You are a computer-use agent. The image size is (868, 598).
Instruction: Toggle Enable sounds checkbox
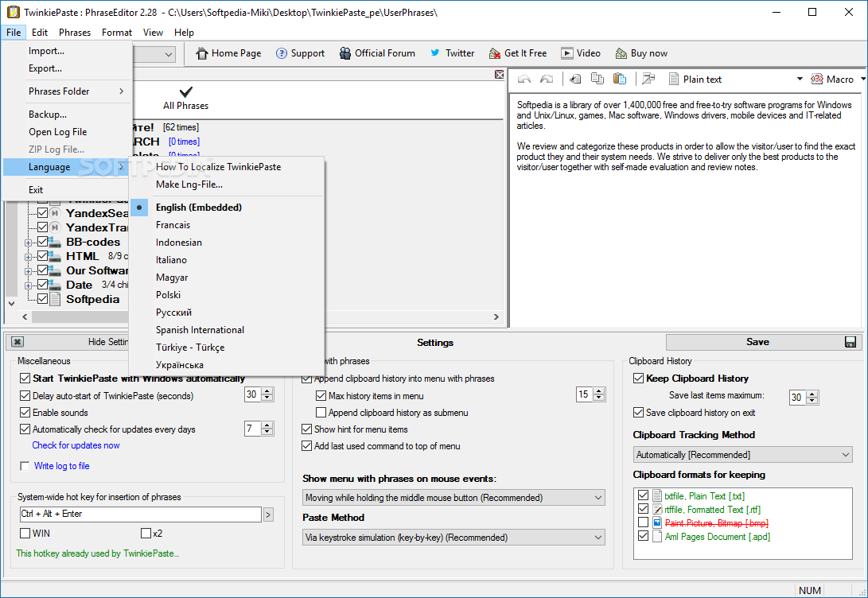coord(25,412)
